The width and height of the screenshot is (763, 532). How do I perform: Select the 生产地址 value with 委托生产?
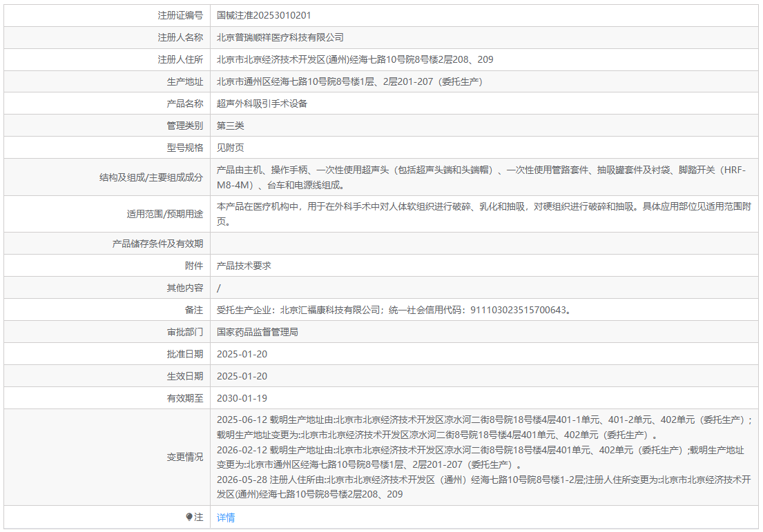pyautogui.click(x=349, y=81)
